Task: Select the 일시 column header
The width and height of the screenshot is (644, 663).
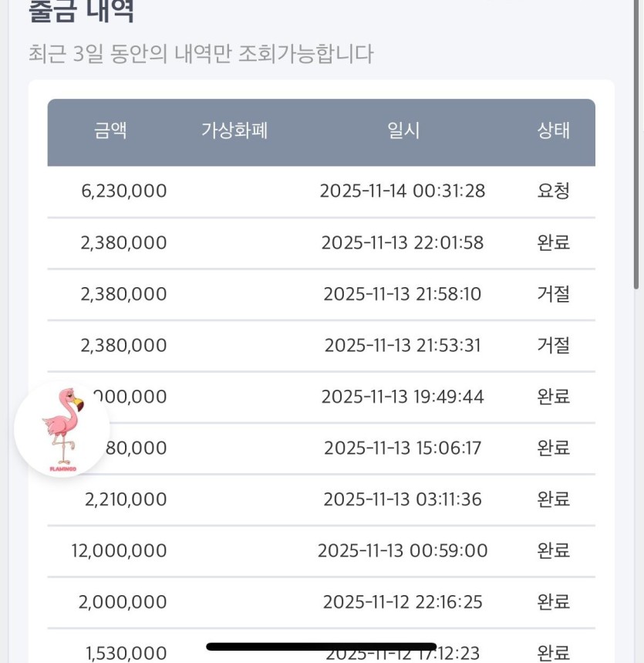Action: 403,130
